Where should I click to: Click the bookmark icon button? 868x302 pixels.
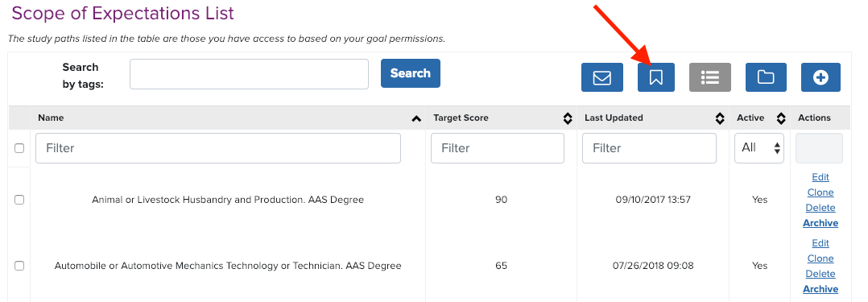tap(656, 77)
